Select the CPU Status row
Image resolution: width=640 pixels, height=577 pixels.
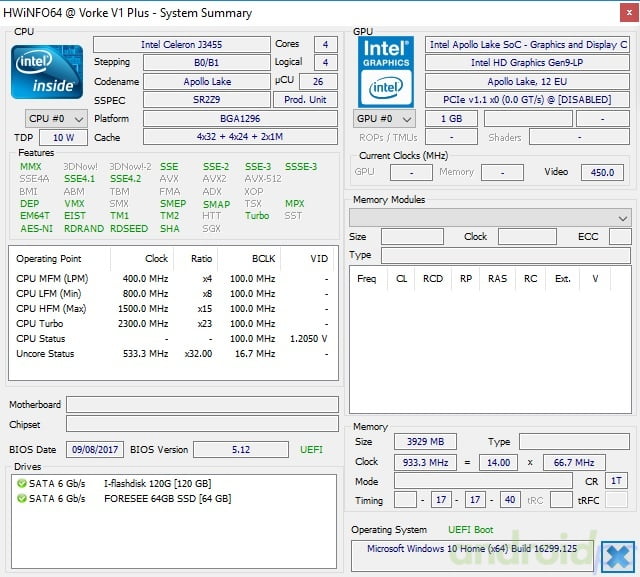pyautogui.click(x=173, y=339)
